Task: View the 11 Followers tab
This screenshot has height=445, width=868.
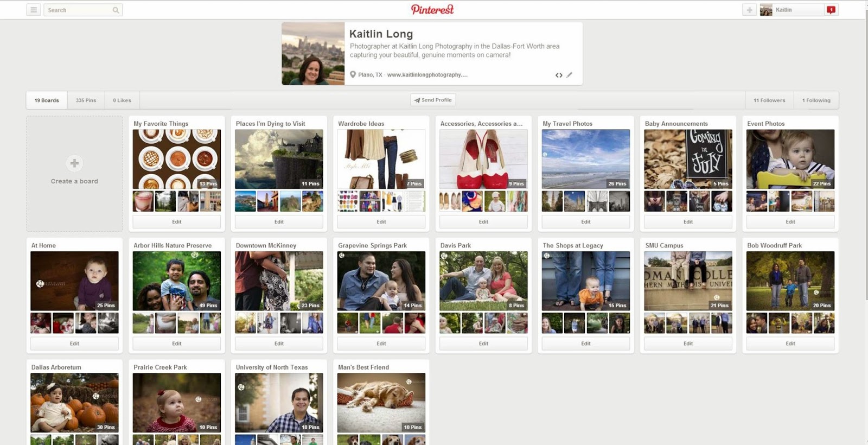Action: [769, 100]
